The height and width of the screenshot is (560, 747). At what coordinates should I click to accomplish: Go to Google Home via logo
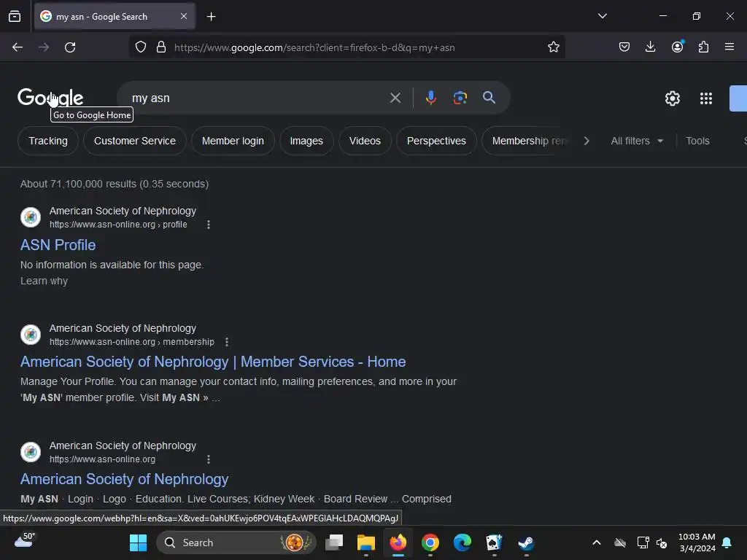coord(50,98)
